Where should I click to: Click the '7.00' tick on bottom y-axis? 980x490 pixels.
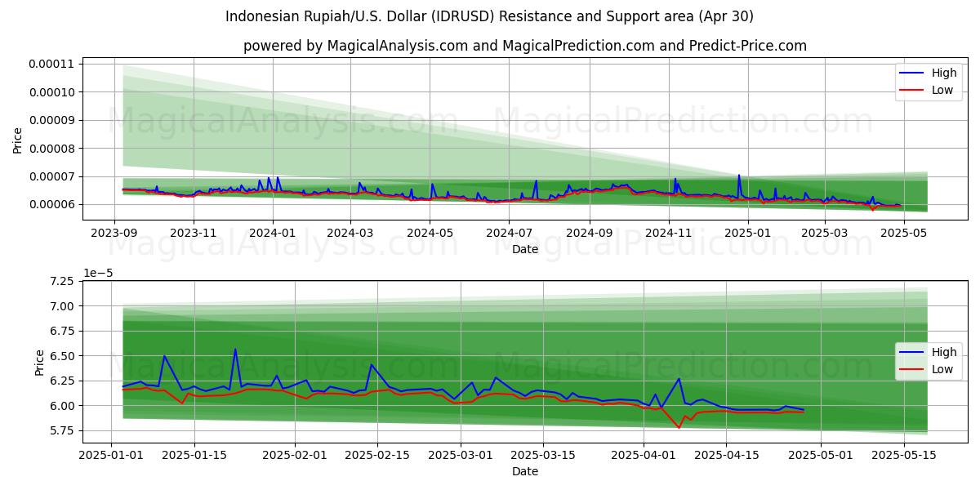[x=62, y=306]
